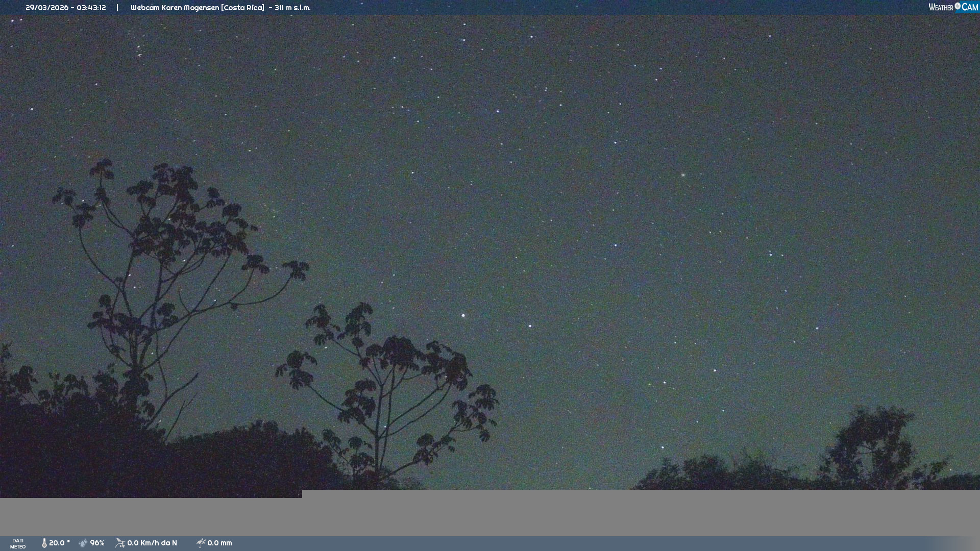Click the 0.0 Km/h da N wind reading
This screenshot has width=980, height=551.
point(152,543)
